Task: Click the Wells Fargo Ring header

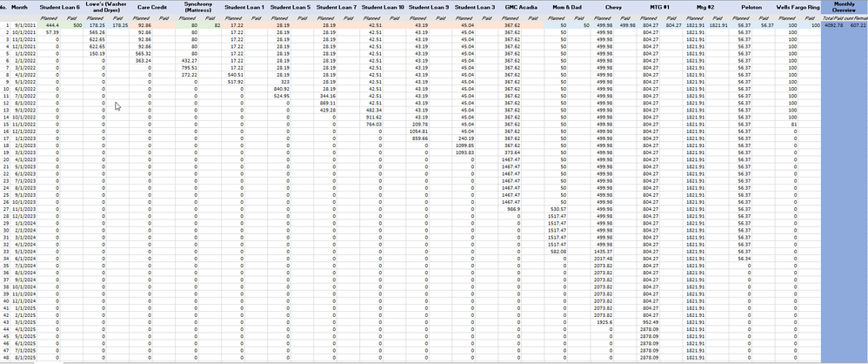Action: (x=798, y=8)
